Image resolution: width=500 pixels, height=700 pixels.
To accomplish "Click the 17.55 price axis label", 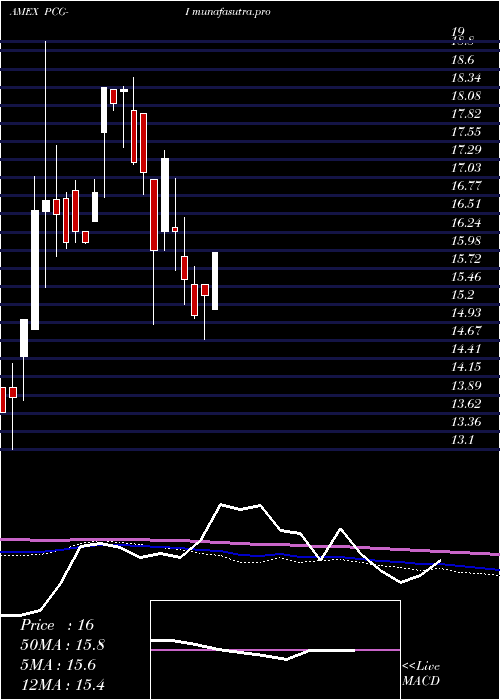I will (x=466, y=132).
